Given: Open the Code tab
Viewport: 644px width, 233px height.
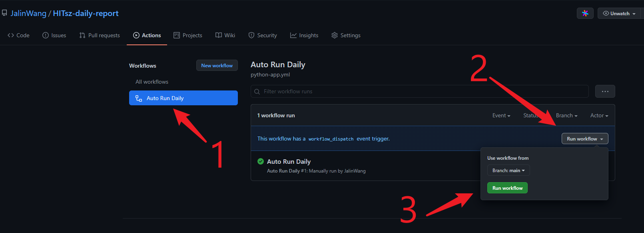Looking at the screenshot, I should coord(18,35).
